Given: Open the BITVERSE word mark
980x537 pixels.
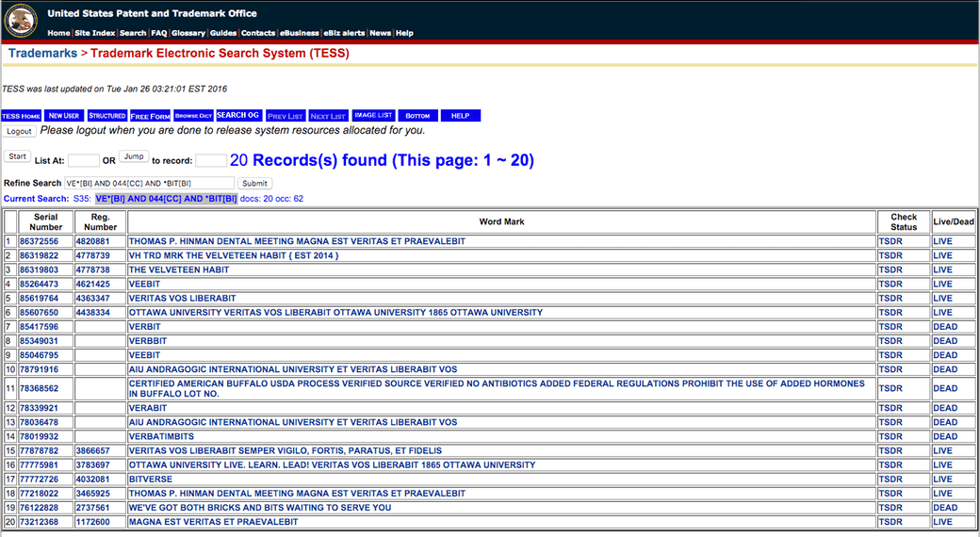Looking at the screenshot, I should tap(151, 480).
